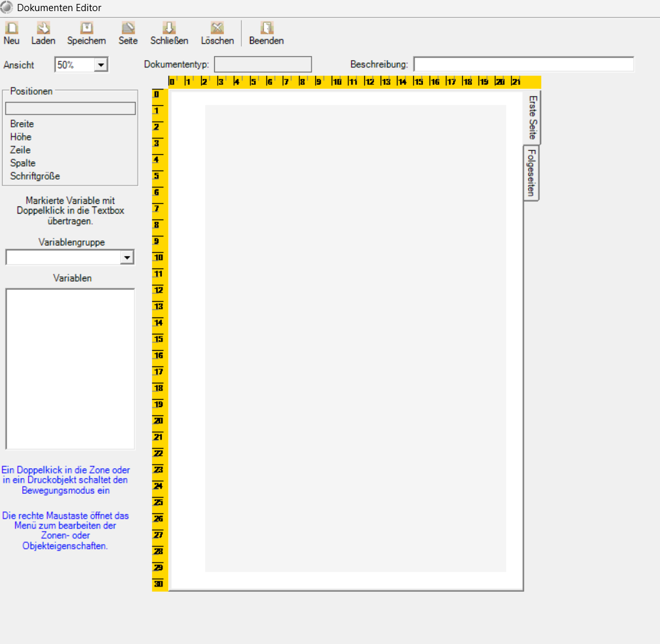The image size is (660, 644).
Task: Click inside the Variablen list box
Action: (x=71, y=369)
